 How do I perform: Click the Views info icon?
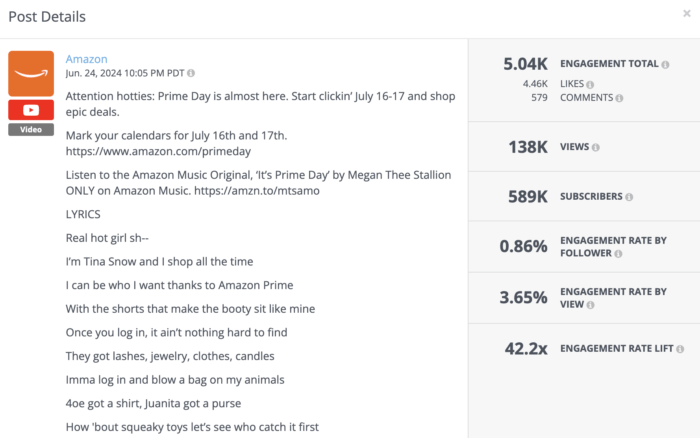pos(596,147)
